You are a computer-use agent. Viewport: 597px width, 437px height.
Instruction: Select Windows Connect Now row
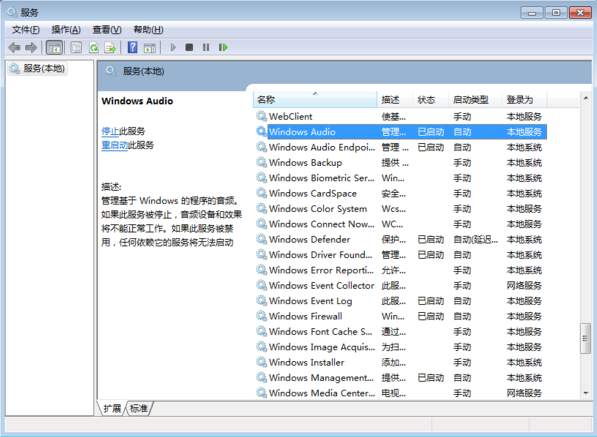(x=401, y=224)
